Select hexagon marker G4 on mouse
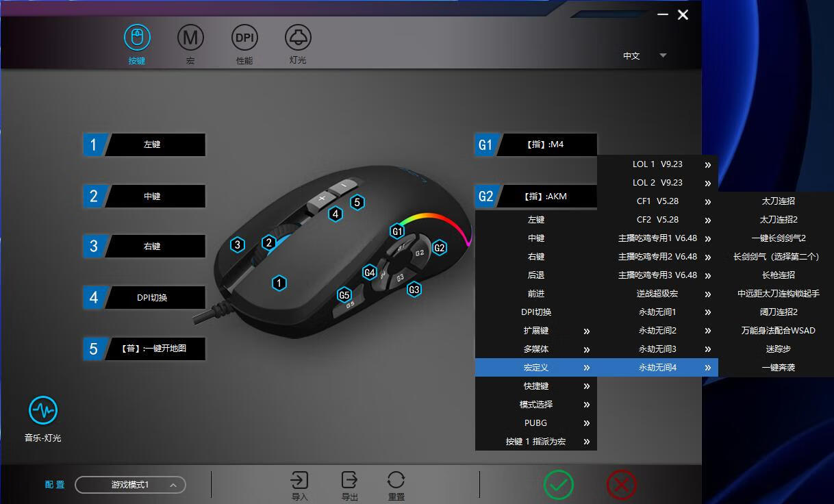Viewport: 834px width, 504px height. pos(370,273)
